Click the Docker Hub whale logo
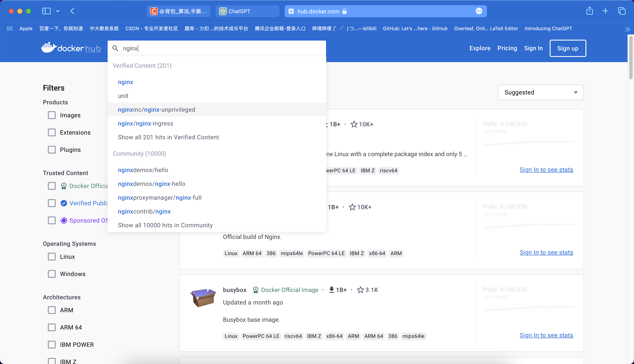 click(x=49, y=48)
